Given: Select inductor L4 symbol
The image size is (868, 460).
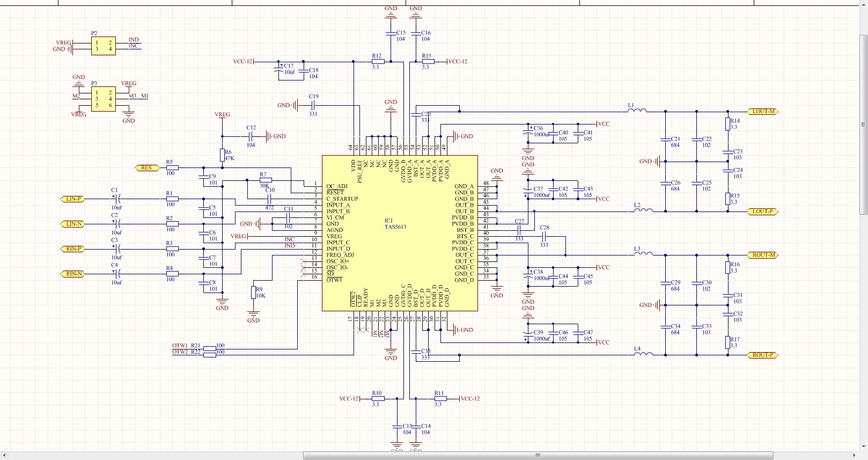Looking at the screenshot, I should (x=643, y=353).
